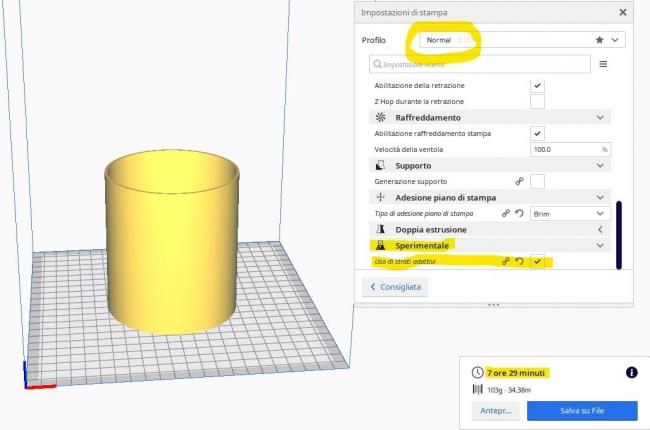The width and height of the screenshot is (650, 430).
Task: Click the link icon for Tipo di adesione
Action: [x=506, y=213]
